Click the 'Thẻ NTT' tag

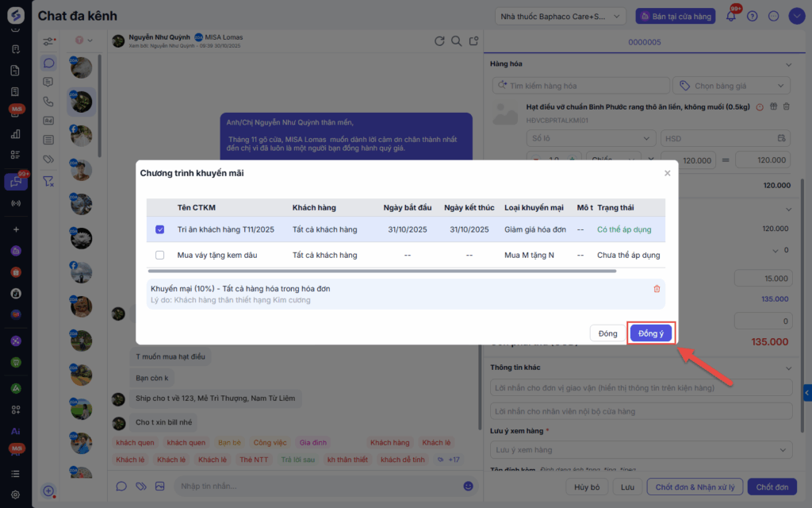click(254, 460)
